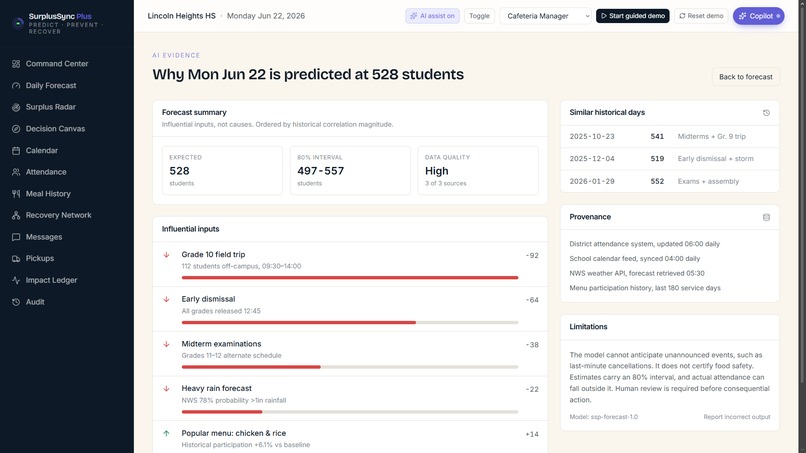Click the Meal History utensils icon
806x453 pixels.
pyautogui.click(x=16, y=194)
